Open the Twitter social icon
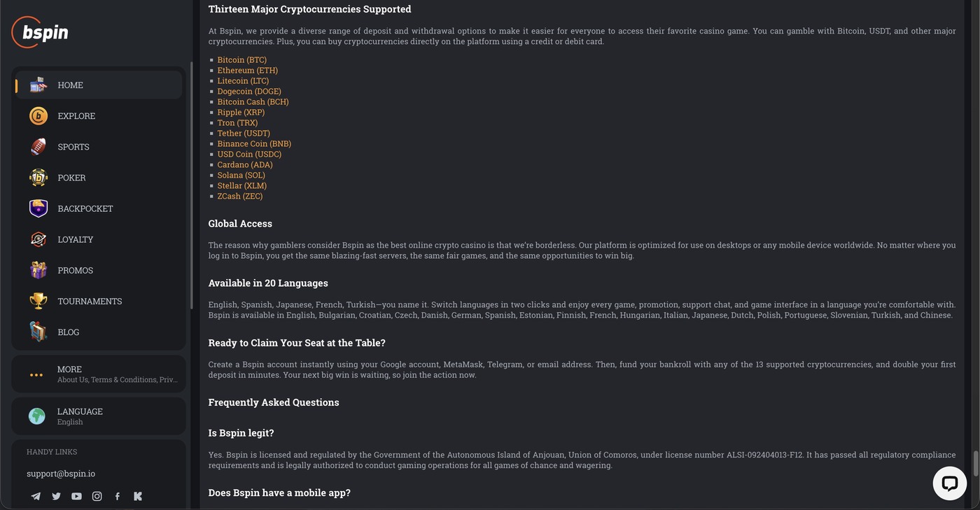 (x=56, y=496)
